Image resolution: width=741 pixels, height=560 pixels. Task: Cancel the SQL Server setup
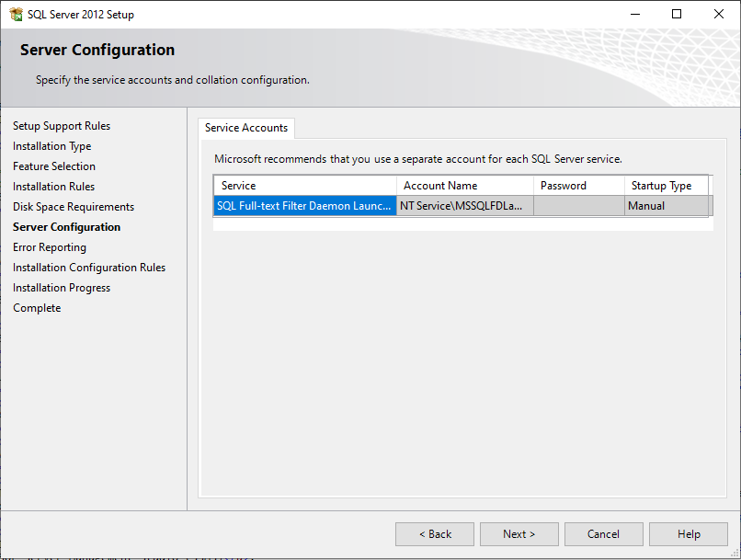point(603,533)
